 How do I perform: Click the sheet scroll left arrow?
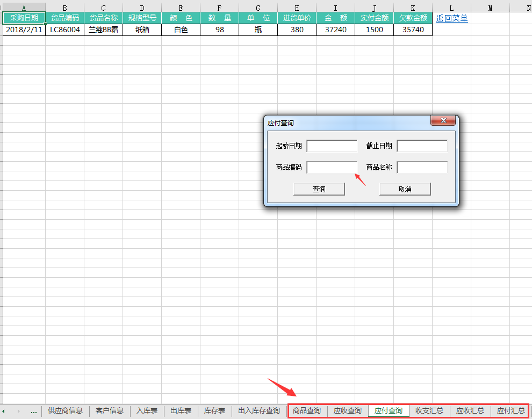(x=3, y=411)
